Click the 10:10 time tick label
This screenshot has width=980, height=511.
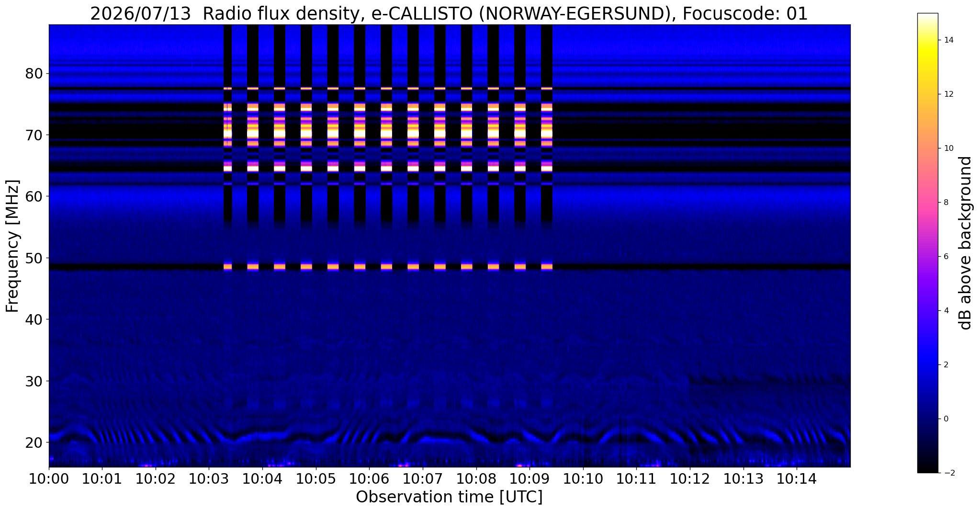pyautogui.click(x=583, y=478)
